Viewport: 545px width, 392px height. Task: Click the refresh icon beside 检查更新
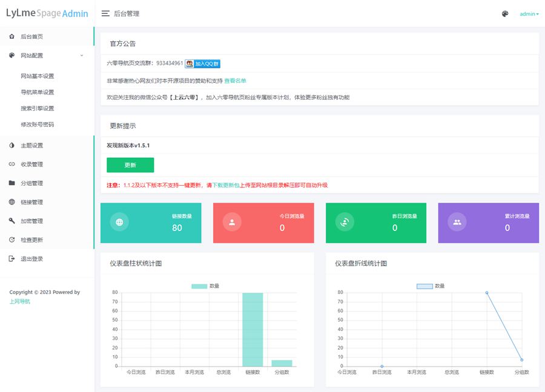12,240
